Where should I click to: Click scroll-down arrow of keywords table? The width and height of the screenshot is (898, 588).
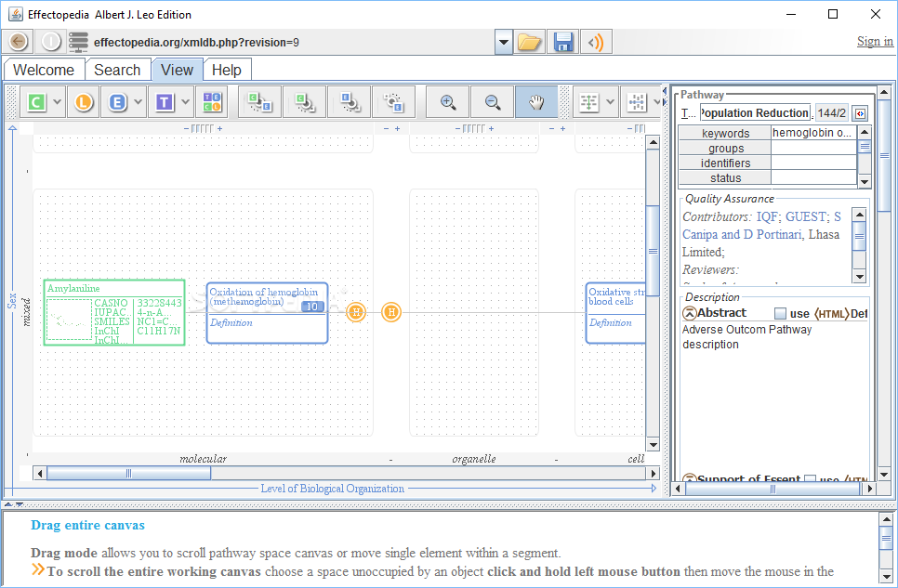click(x=865, y=182)
